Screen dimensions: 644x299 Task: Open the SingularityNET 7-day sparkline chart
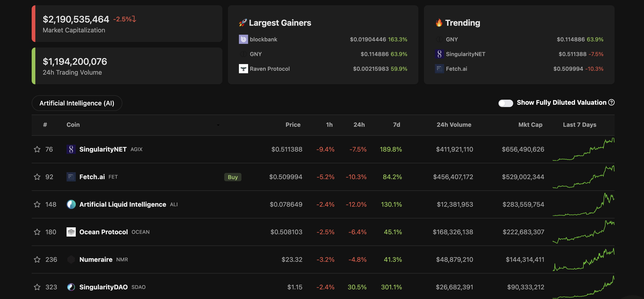(x=583, y=149)
